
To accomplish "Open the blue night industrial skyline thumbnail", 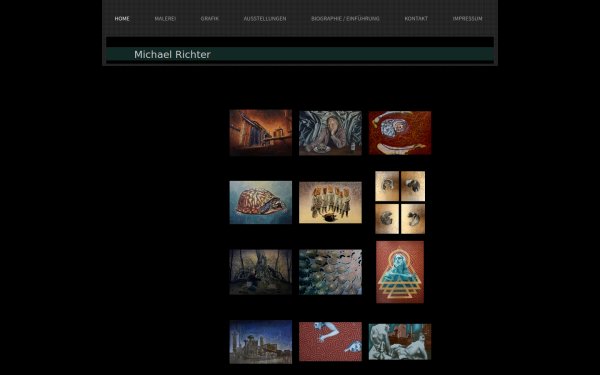I will [261, 342].
